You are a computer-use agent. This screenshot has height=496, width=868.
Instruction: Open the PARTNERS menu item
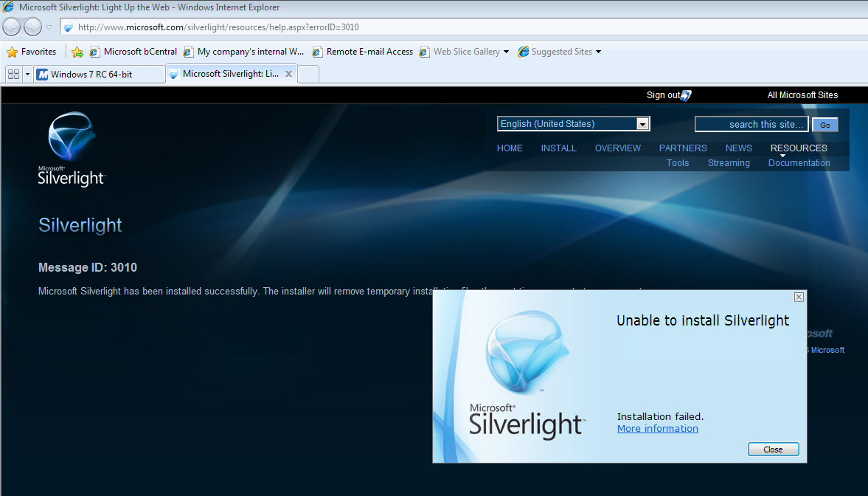click(x=683, y=148)
